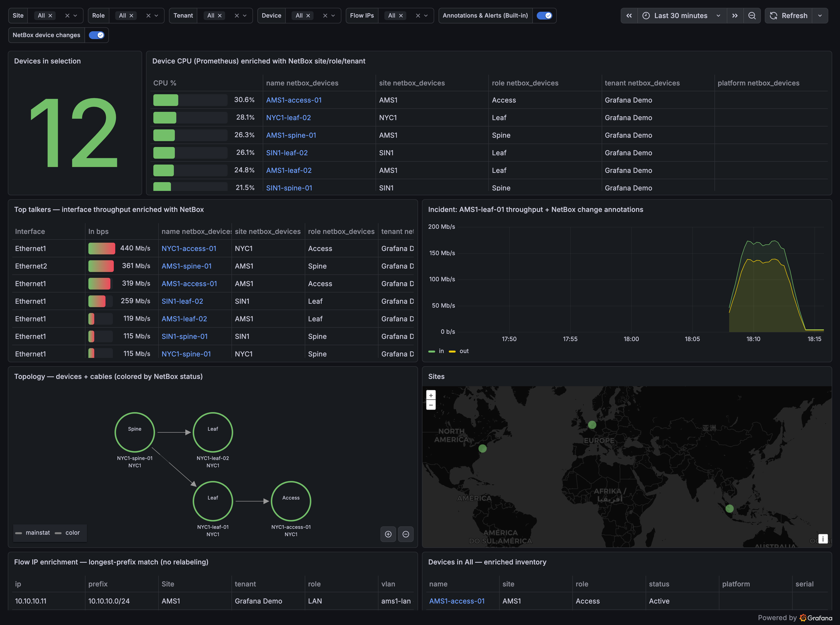Viewport: 840px width, 625px height.
Task: Click the 361 Mb/s throughput bar
Action: tap(101, 266)
